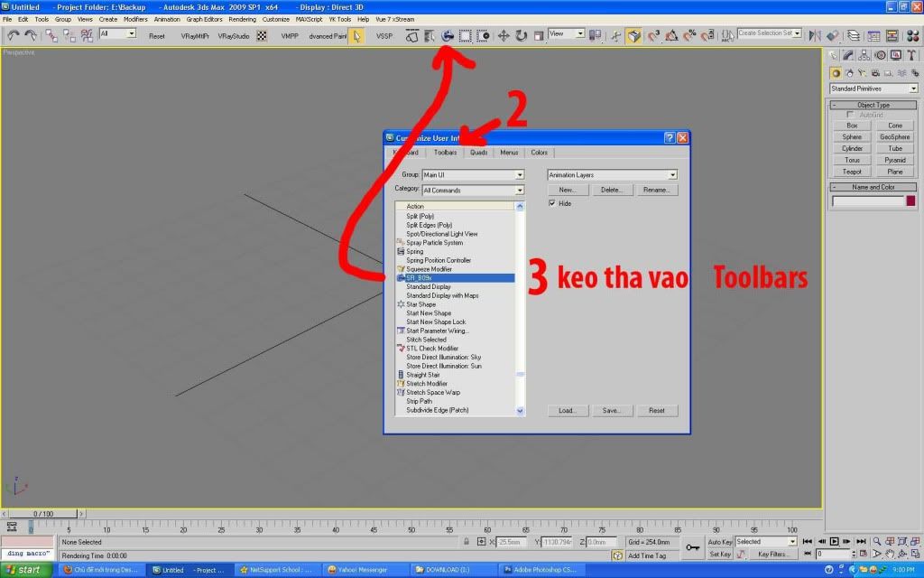Activate the Select Object arrow tool
This screenshot has width=924, height=578.
click(x=356, y=36)
